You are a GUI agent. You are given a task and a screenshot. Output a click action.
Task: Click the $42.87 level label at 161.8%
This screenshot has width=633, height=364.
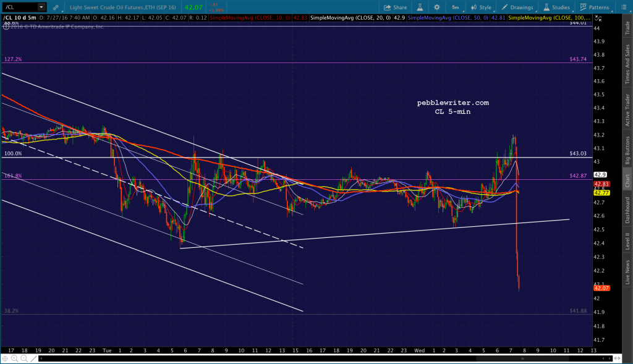(578, 176)
